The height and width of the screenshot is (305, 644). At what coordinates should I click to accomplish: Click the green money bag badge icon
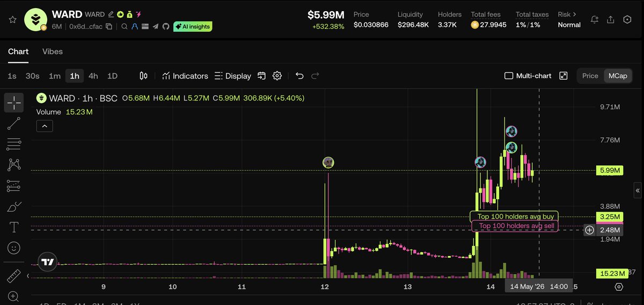129,14
